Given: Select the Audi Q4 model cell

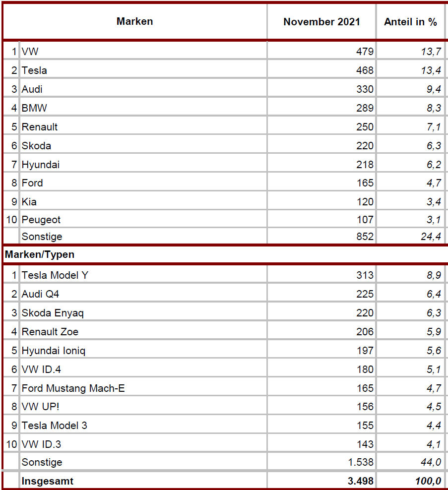Looking at the screenshot, I should 143,294.
